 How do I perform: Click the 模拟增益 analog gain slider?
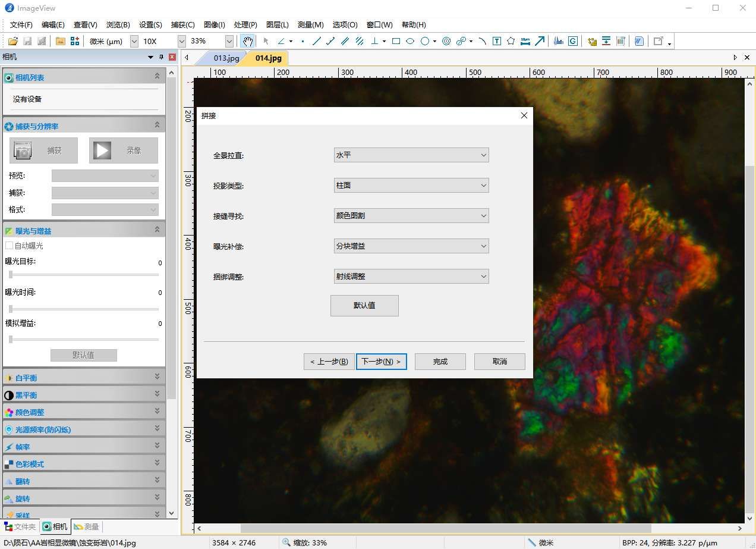point(84,340)
